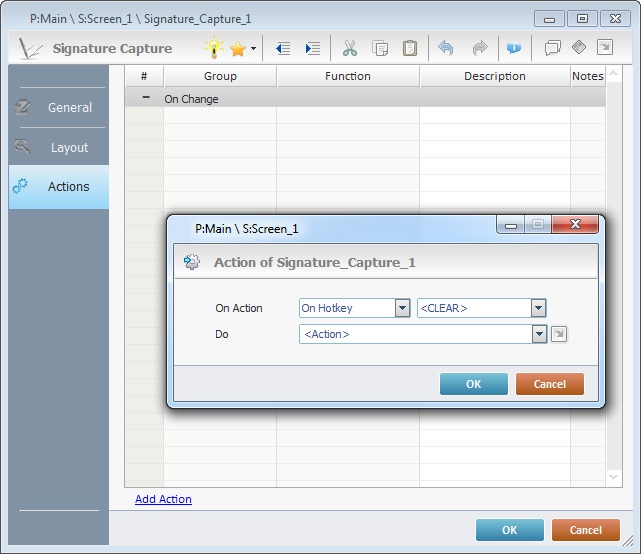
Task: Click the outdent (decrease indent) icon
Action: click(283, 49)
